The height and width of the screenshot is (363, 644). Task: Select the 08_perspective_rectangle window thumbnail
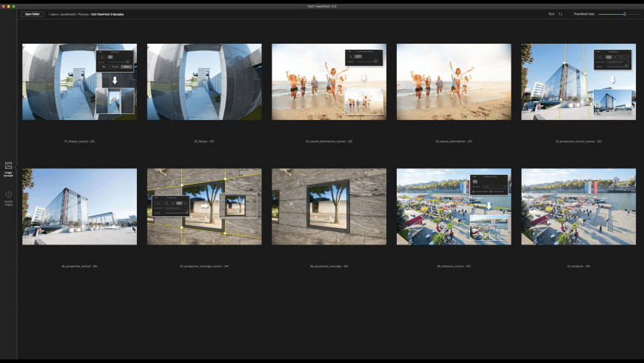pos(329,207)
